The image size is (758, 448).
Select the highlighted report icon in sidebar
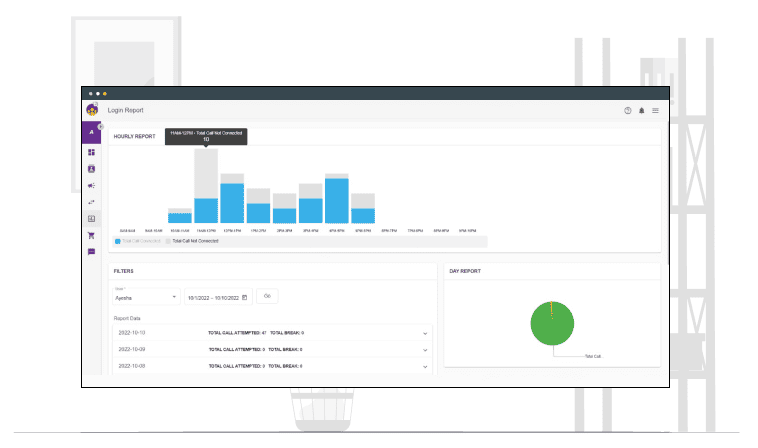91,218
